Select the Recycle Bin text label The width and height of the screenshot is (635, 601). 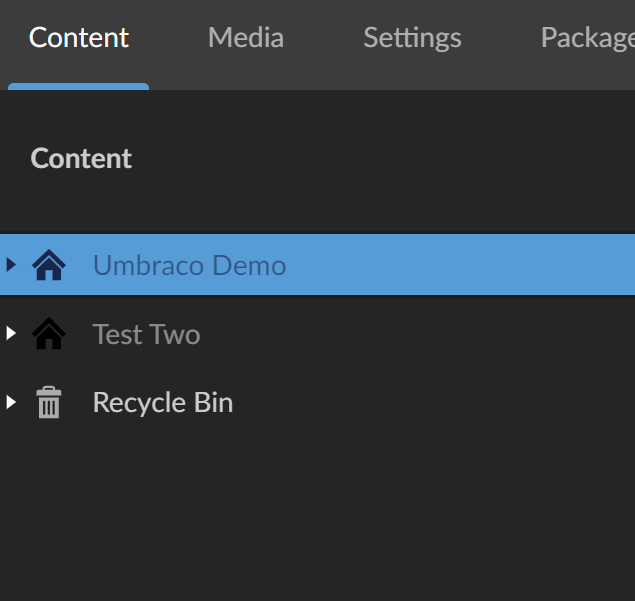[x=162, y=403]
